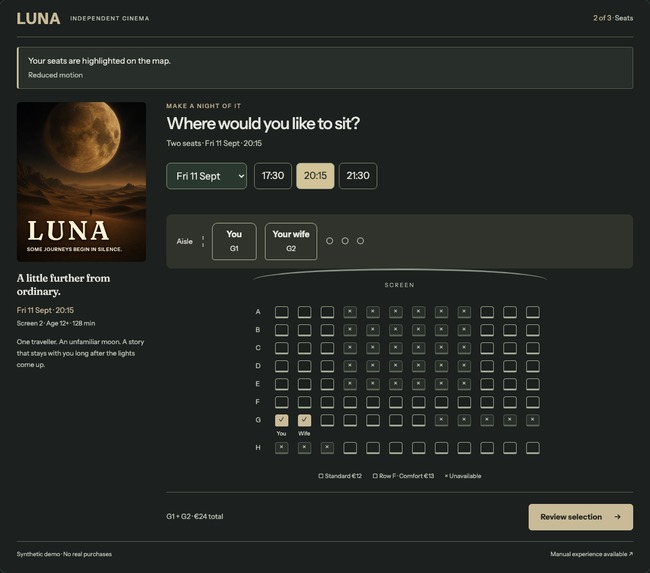Select seat C12 in row C
Image resolution: width=650 pixels, height=573 pixels.
coord(533,348)
